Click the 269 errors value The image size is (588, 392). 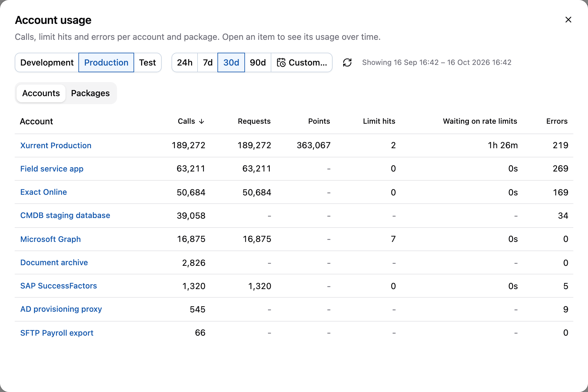(x=560, y=168)
